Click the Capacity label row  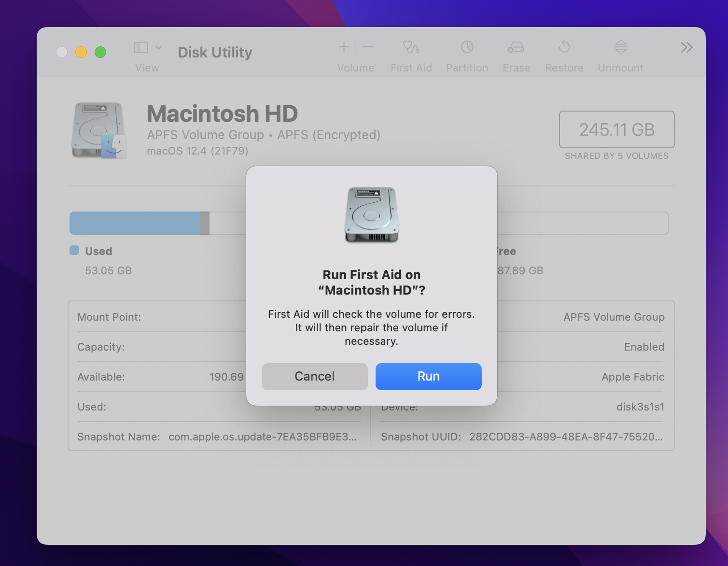101,347
